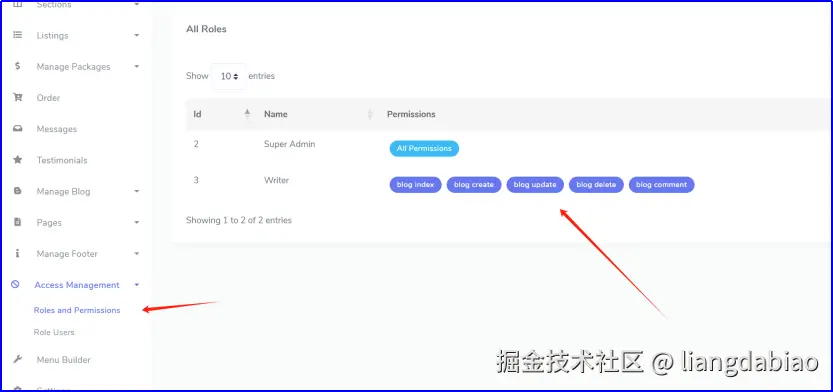The width and height of the screenshot is (833, 392).
Task: Click the inbox icon beside Messages
Action: coord(18,129)
